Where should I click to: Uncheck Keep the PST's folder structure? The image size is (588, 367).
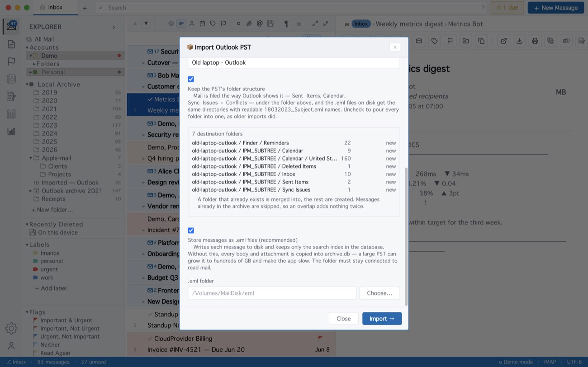pyautogui.click(x=191, y=79)
